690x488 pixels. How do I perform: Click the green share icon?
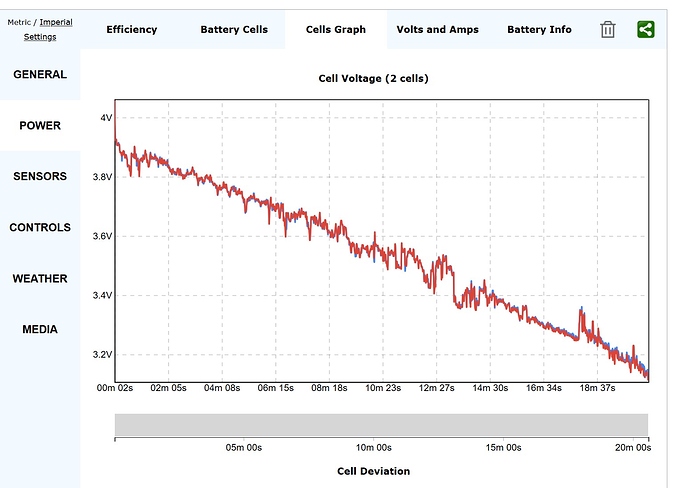point(646,29)
